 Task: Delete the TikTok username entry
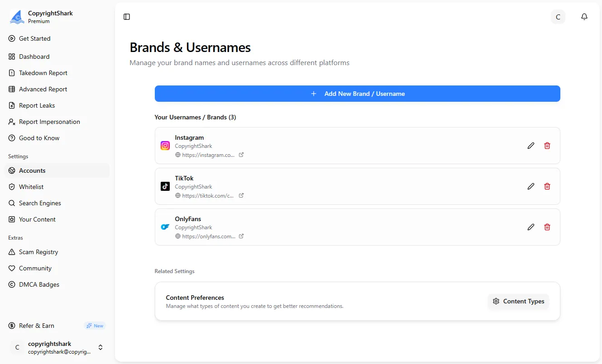pos(547,186)
